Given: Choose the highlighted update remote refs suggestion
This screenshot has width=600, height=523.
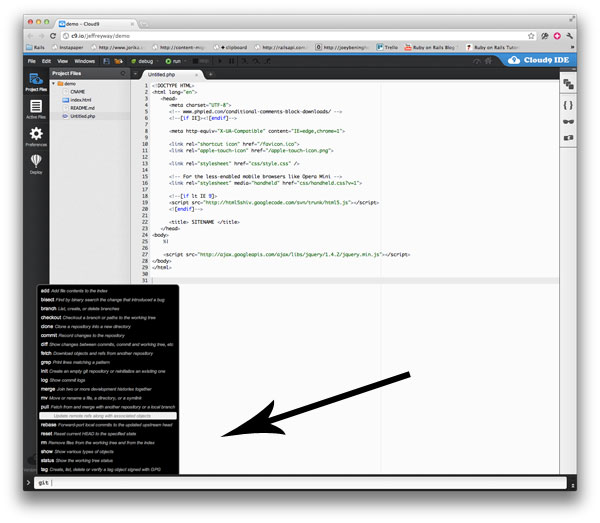Looking at the screenshot, I should tap(108, 416).
